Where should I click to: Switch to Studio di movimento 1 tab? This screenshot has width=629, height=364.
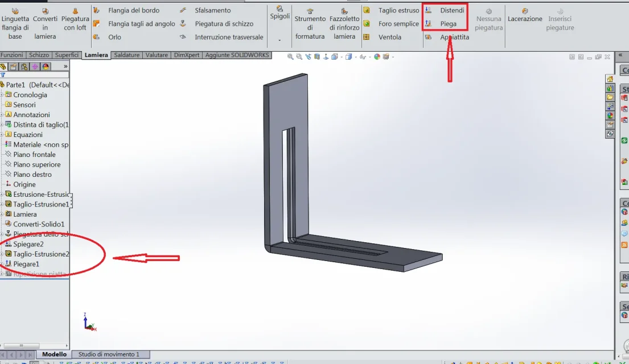click(x=109, y=354)
